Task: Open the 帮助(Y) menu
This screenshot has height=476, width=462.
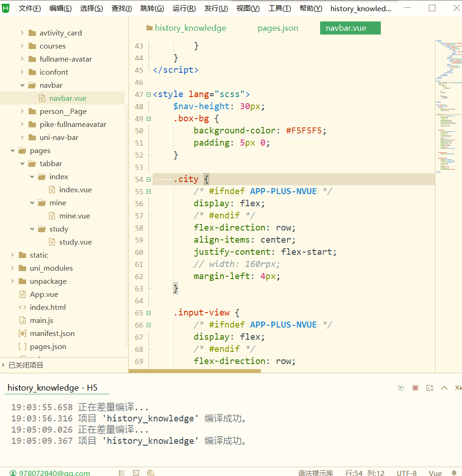Action: [310, 8]
